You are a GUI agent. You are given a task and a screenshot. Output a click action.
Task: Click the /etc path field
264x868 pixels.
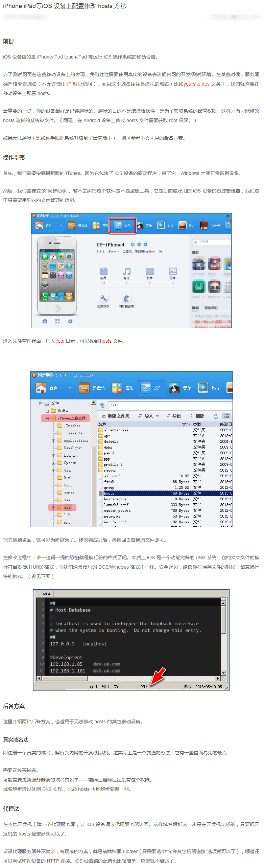pyautogui.click(x=170, y=405)
